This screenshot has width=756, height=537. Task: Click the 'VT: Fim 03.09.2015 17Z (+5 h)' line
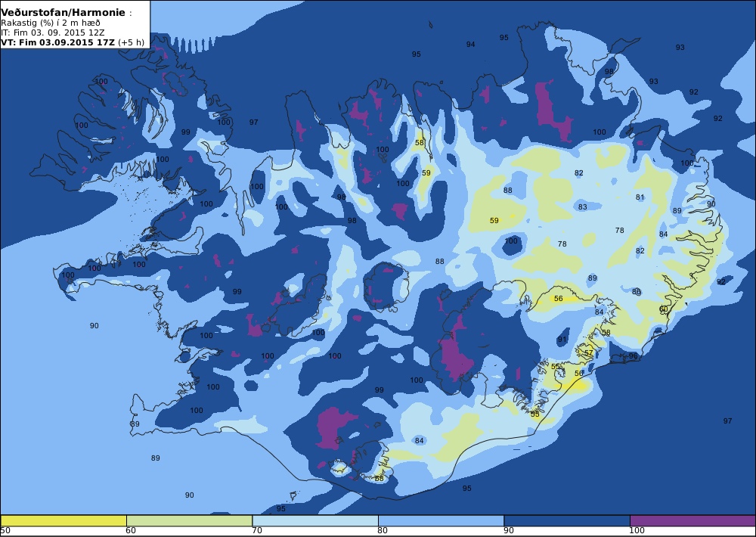73,42
